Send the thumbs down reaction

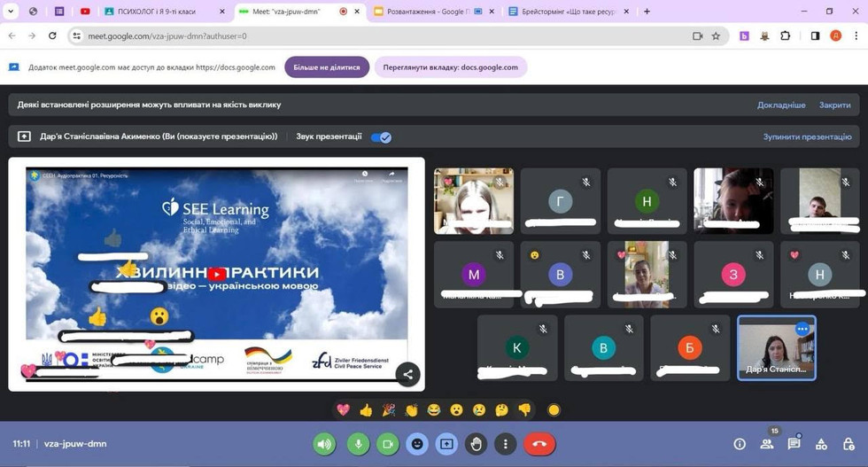point(524,410)
